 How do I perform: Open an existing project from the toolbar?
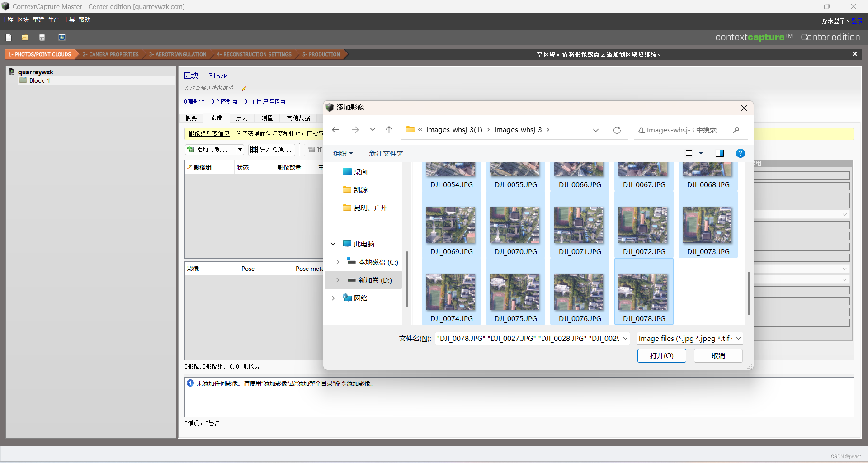click(25, 37)
